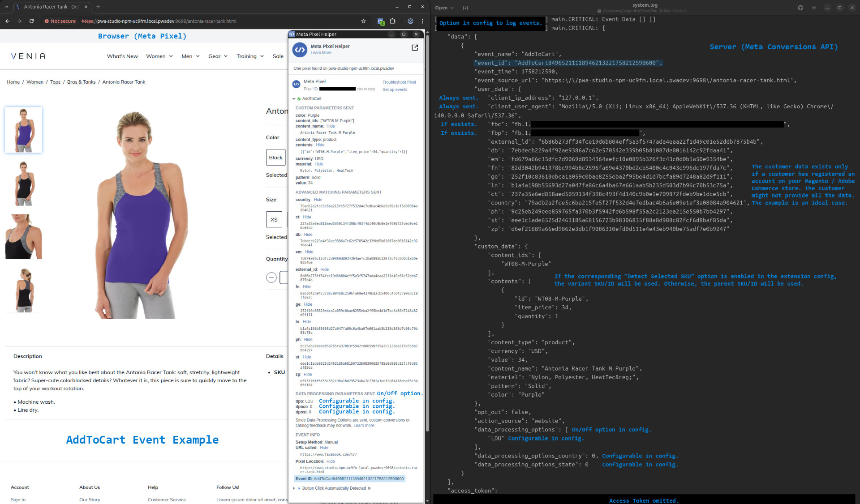Open the Chrome extensions puzzle icon
Image resolution: width=860 pixels, height=504 pixels.
[393, 21]
